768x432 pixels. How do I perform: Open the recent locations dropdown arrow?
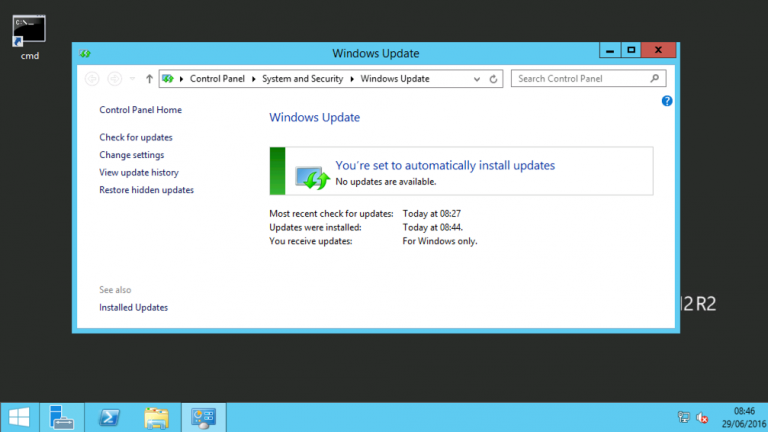tap(132, 78)
